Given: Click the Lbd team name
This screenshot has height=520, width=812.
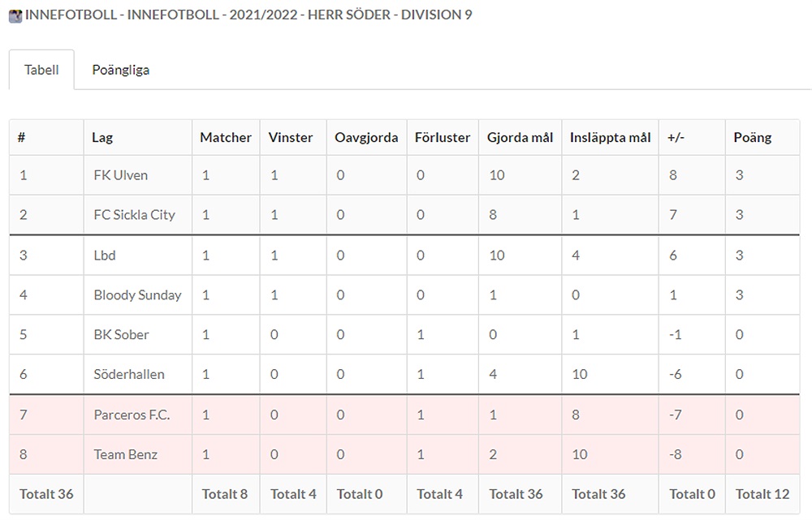Looking at the screenshot, I should [x=105, y=255].
